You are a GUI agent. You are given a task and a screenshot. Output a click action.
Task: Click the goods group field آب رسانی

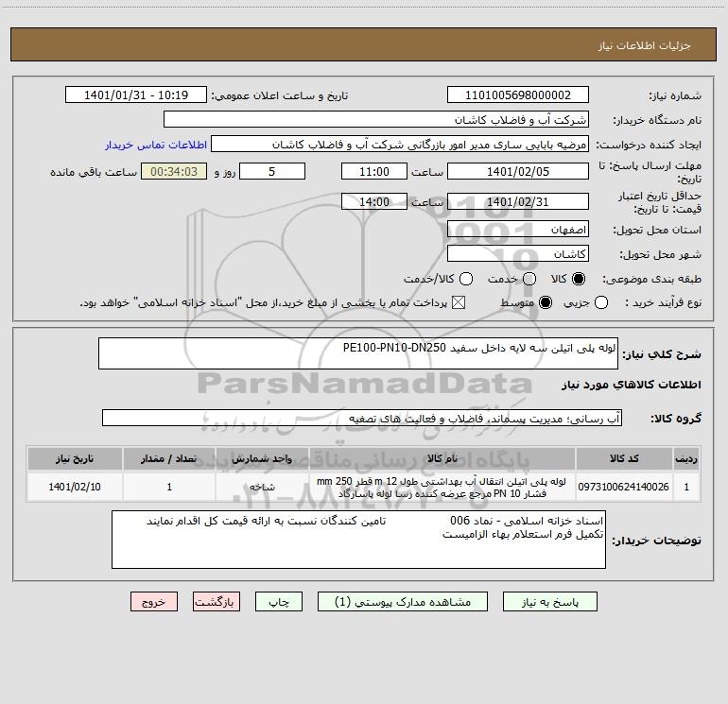(x=362, y=418)
